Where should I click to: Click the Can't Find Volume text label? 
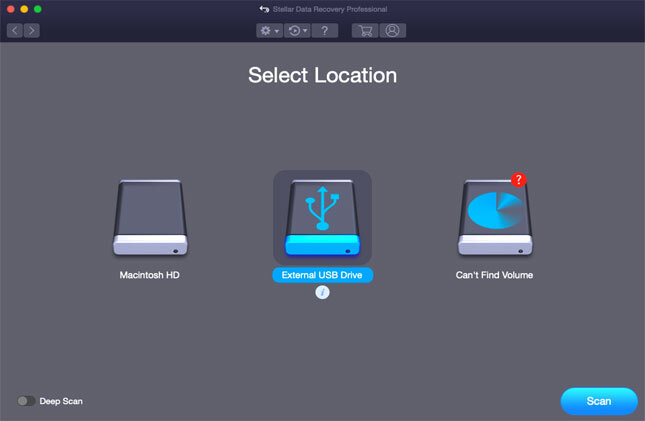(494, 275)
